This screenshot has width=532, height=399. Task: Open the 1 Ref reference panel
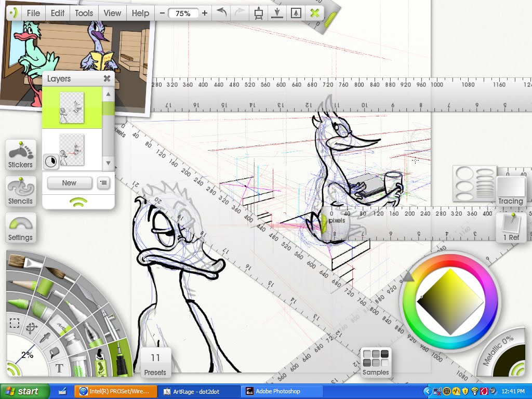click(511, 227)
